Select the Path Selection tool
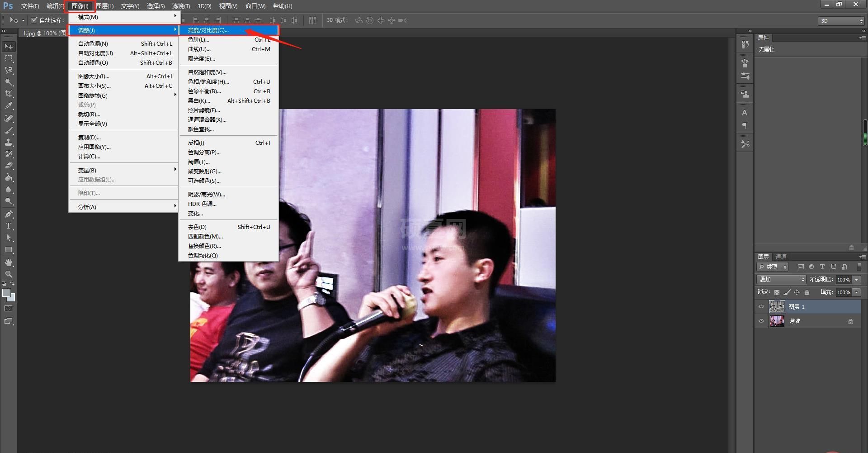This screenshot has height=453, width=868. tap(9, 238)
